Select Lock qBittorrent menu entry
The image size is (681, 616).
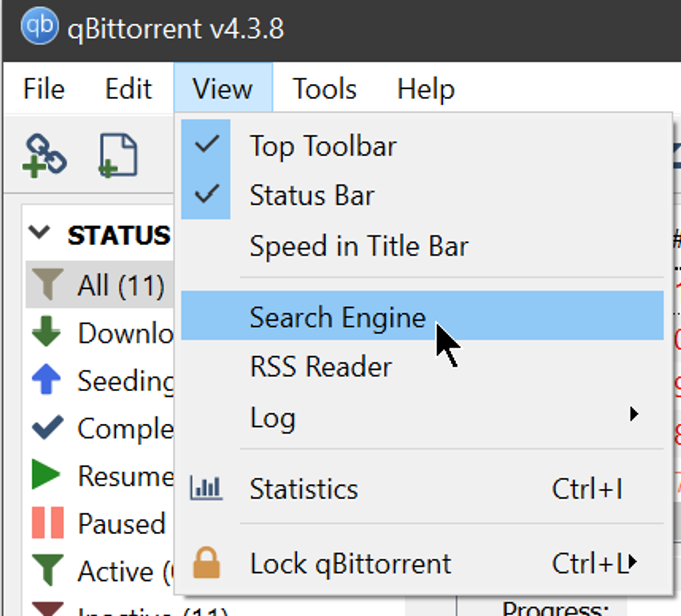tap(422, 563)
